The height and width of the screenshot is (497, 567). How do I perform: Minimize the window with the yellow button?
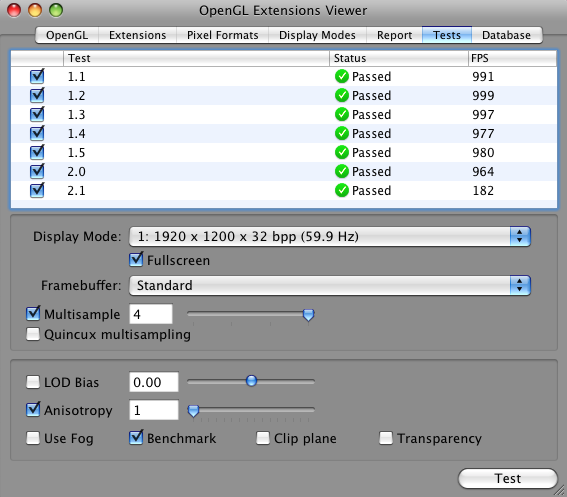point(35,10)
